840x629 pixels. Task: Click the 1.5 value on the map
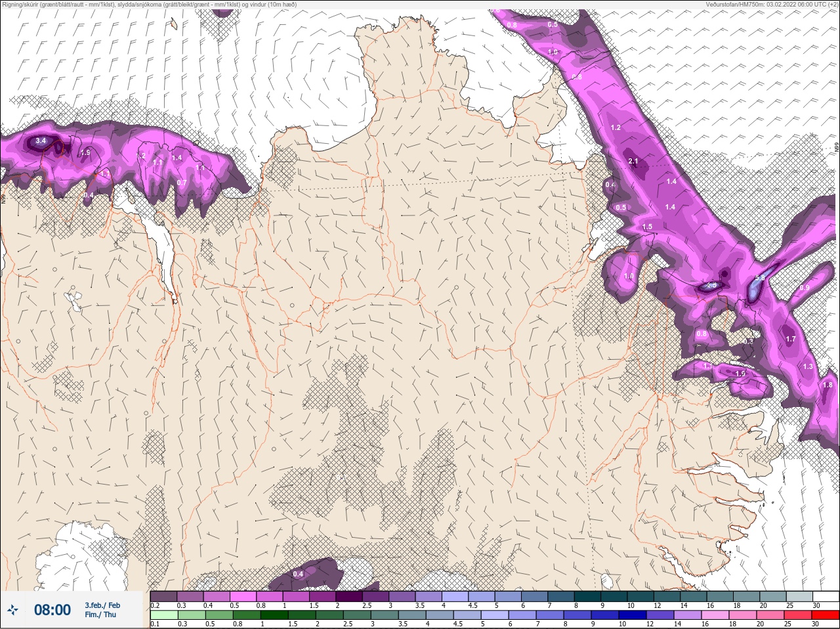coord(647,227)
